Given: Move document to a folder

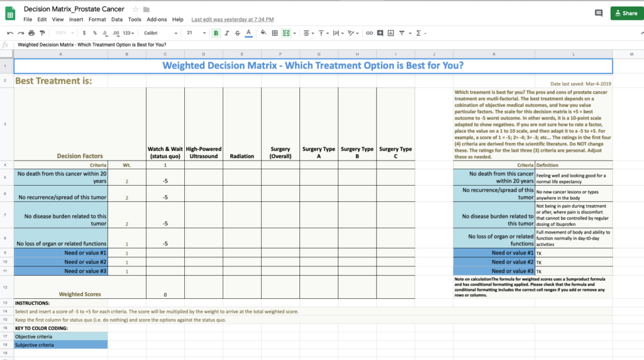Looking at the screenshot, I should 146,9.
